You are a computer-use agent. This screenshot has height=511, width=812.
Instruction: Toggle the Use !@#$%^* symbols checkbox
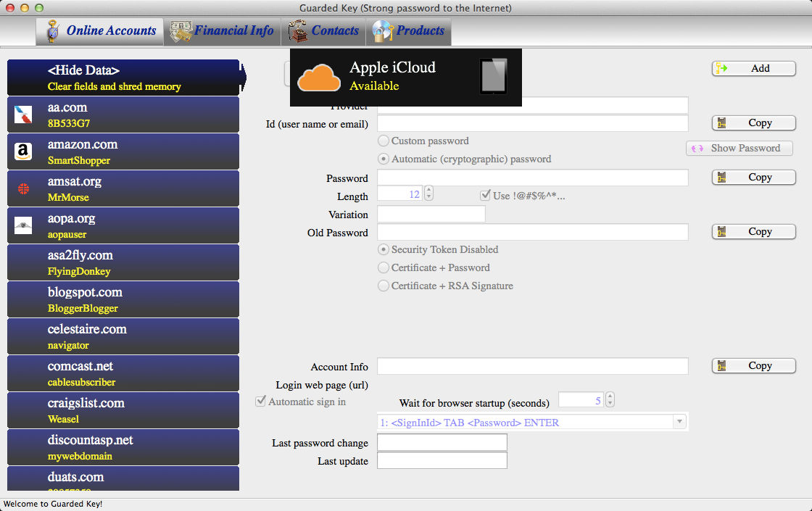[485, 195]
